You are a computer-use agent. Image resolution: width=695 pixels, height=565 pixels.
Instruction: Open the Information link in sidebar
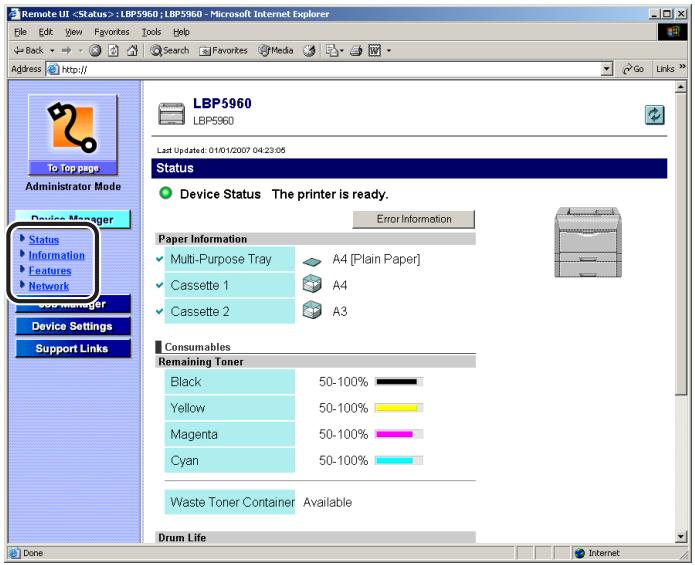[x=56, y=255]
